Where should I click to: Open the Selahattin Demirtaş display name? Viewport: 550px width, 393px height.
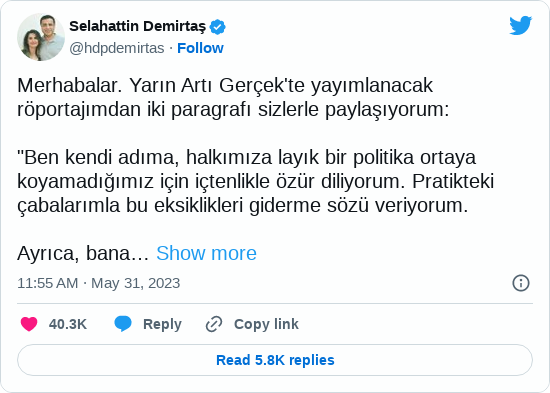point(138,26)
